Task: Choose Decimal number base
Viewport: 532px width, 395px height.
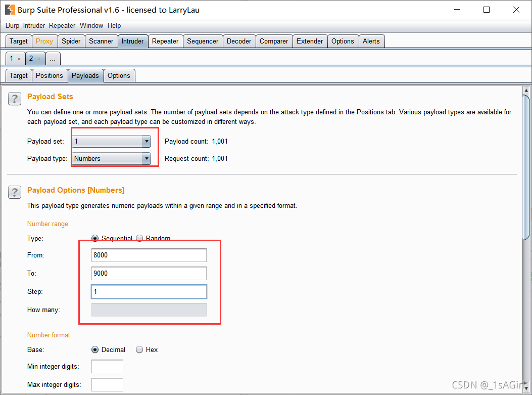Action: 95,349
